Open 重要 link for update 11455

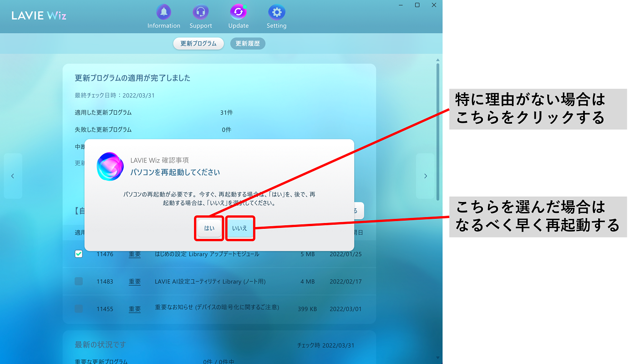tap(135, 309)
